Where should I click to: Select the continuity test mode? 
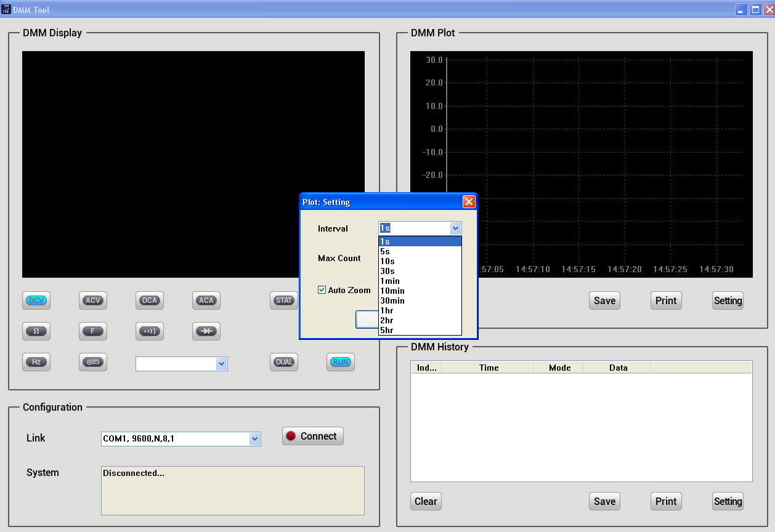(x=150, y=331)
